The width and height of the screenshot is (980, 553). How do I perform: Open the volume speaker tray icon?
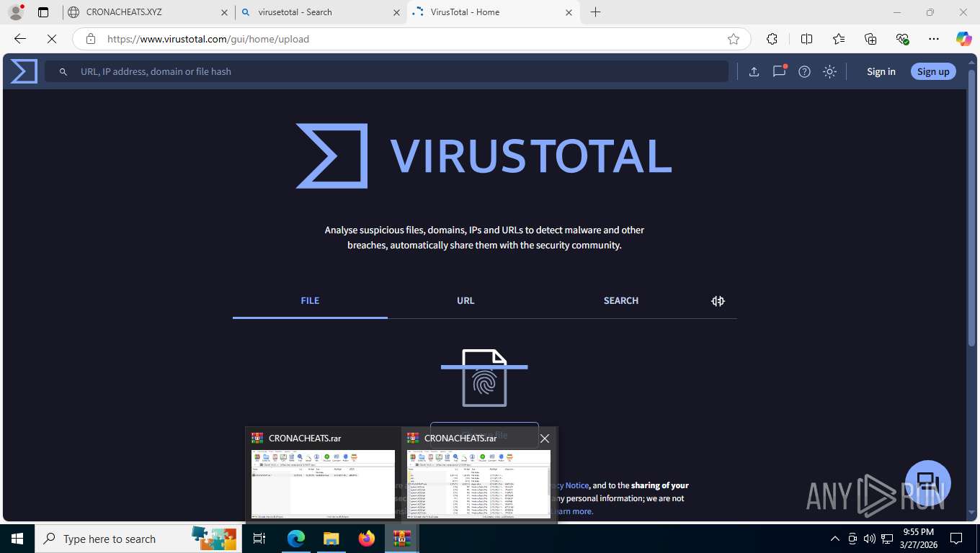click(869, 539)
